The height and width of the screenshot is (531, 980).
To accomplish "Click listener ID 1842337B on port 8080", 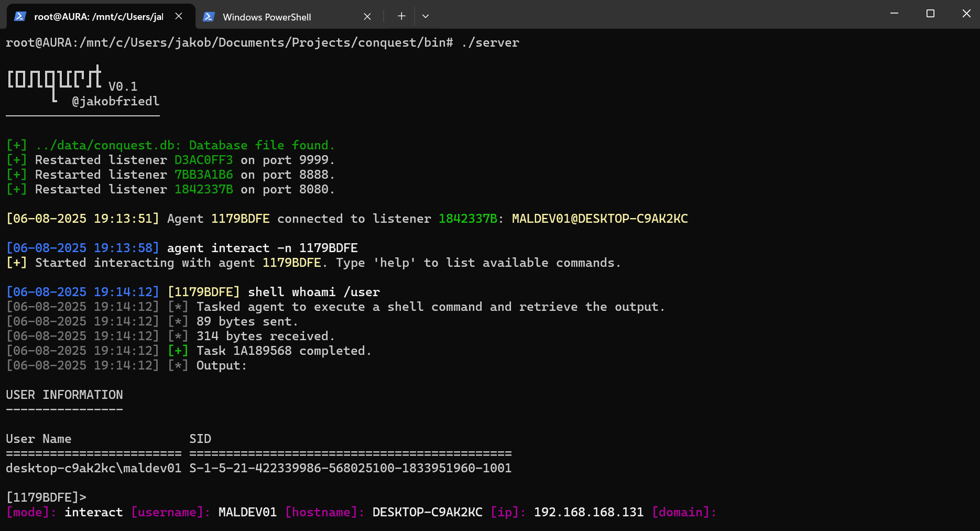I will (x=203, y=189).
